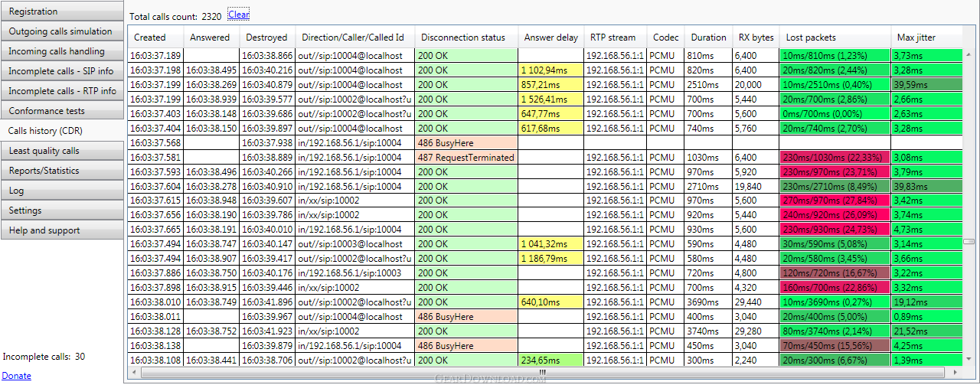The width and height of the screenshot is (980, 385).
Task: Select RX bytes 20,000 cell
Action: tap(756, 85)
